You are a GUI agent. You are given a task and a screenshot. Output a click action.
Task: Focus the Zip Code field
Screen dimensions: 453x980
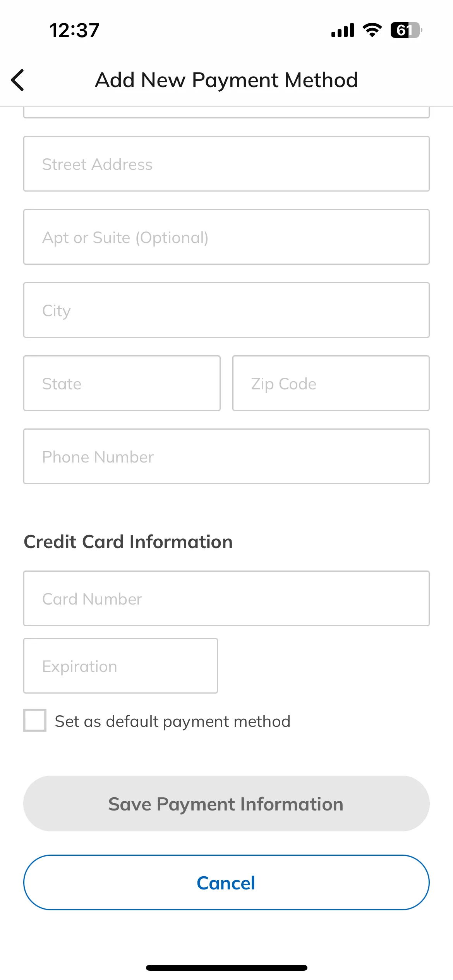tap(331, 383)
